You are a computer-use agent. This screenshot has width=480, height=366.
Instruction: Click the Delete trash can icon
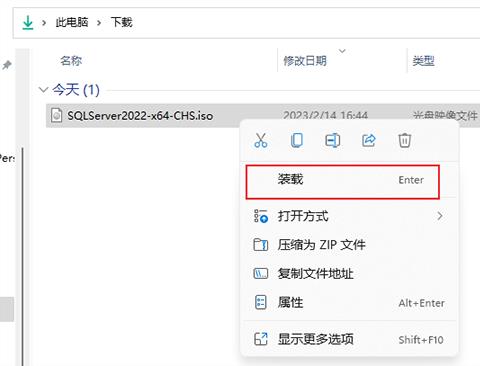coord(405,140)
